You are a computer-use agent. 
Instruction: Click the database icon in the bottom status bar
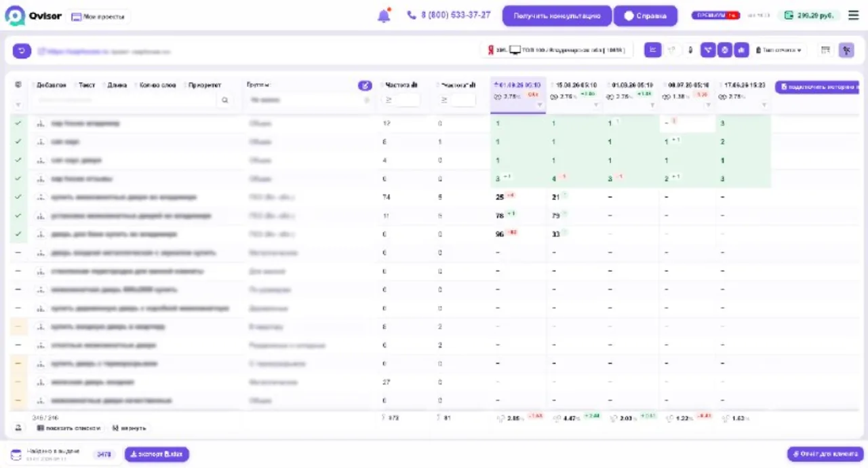pyautogui.click(x=16, y=454)
